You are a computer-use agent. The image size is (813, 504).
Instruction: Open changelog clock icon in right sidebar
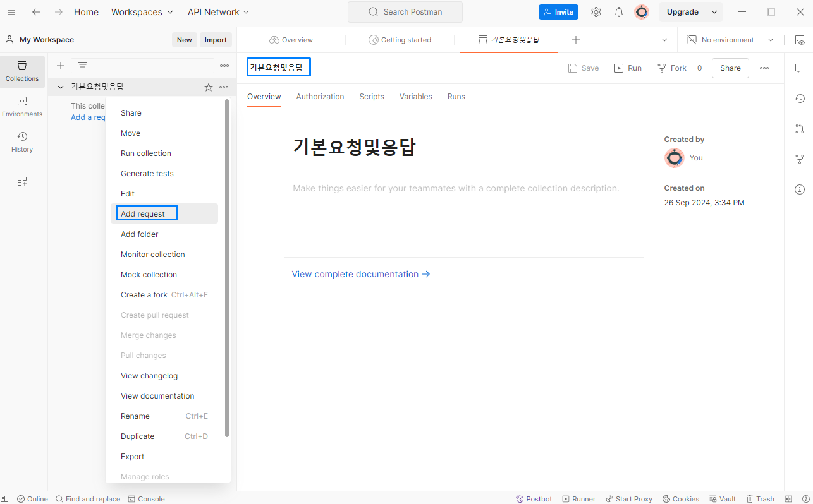click(x=800, y=99)
